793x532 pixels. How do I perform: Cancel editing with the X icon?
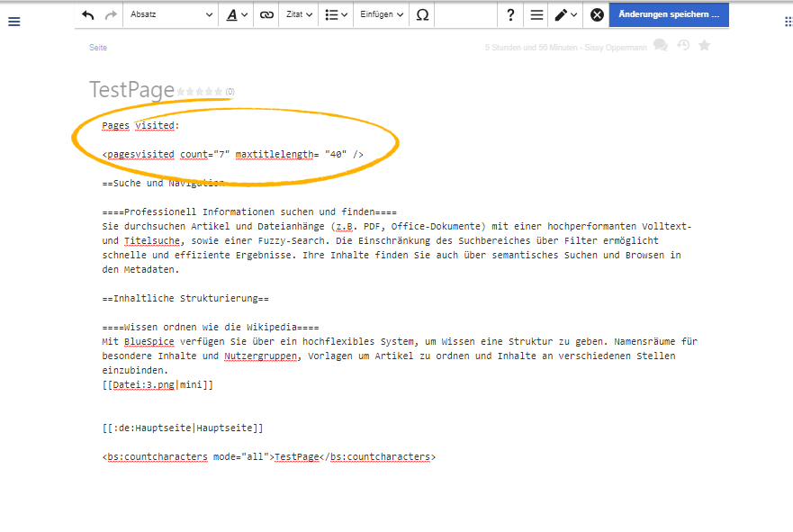[597, 14]
